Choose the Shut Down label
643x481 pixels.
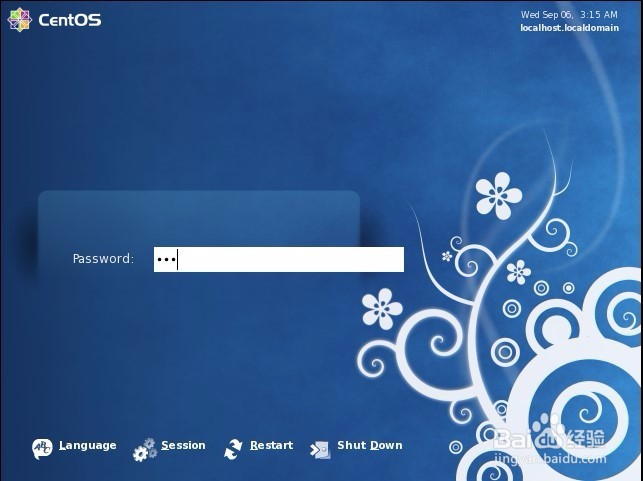(x=369, y=445)
